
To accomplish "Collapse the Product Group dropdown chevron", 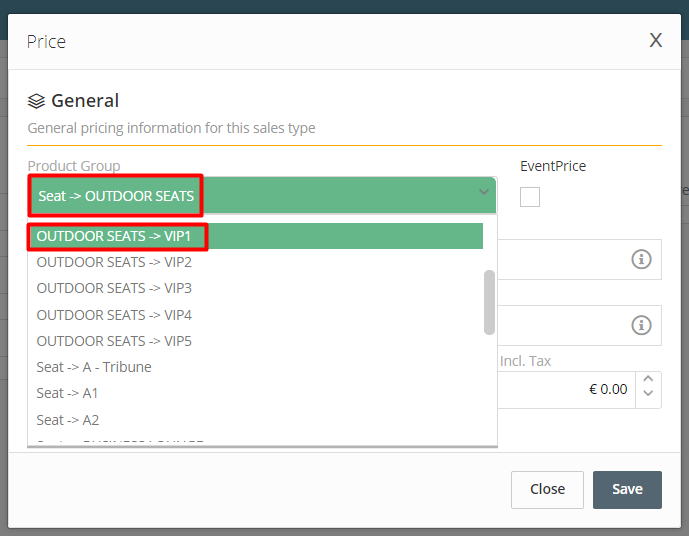I will [484, 192].
